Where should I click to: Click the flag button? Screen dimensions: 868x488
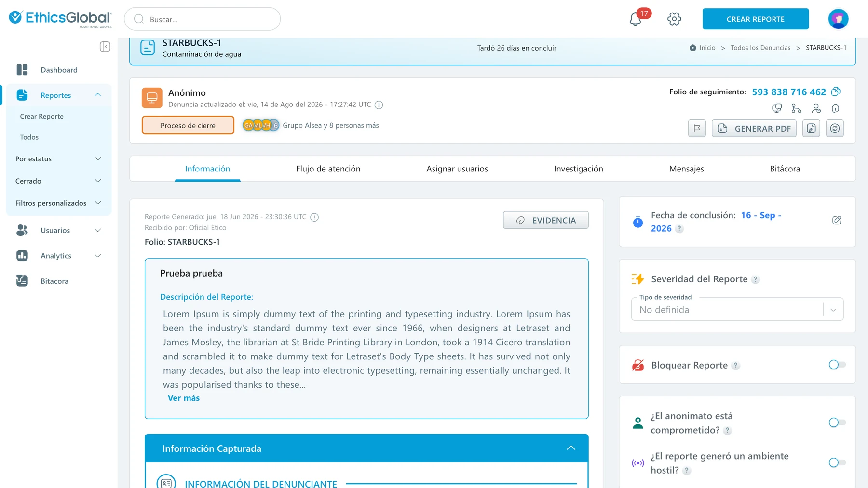pos(697,129)
